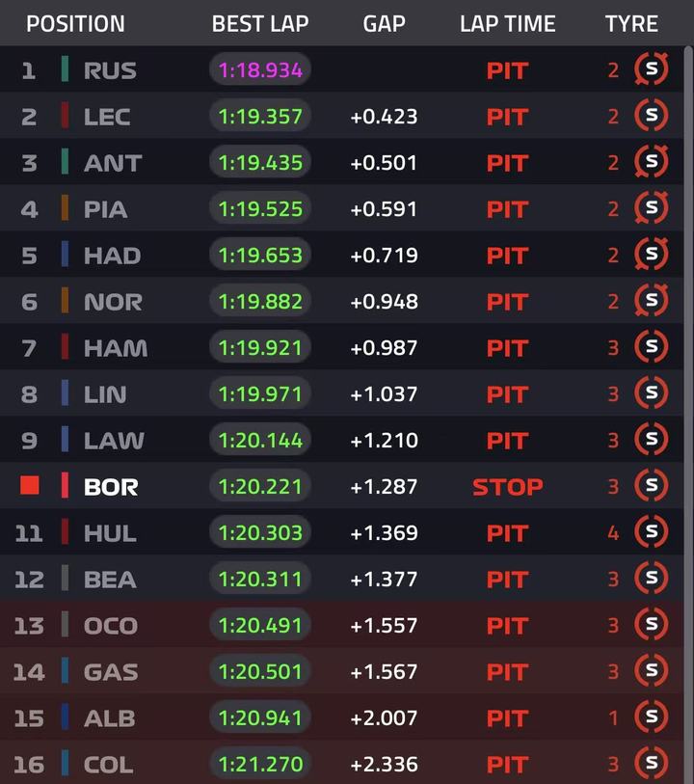Select driver BOR's highlighted name
This screenshot has height=784, width=694.
(111, 487)
